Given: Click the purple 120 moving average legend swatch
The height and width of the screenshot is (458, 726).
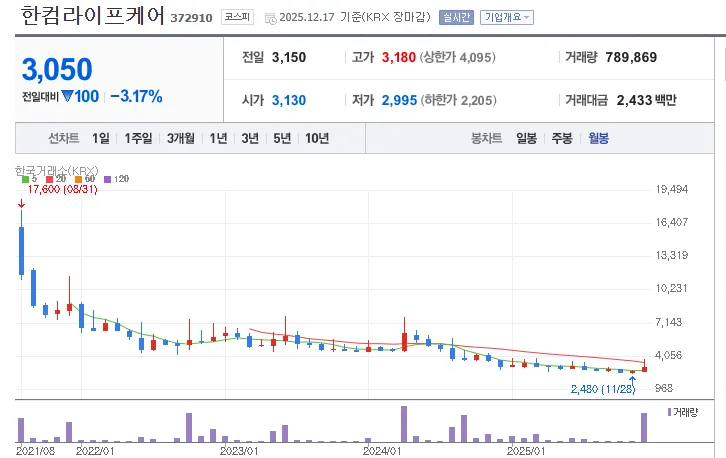Looking at the screenshot, I should click(x=107, y=179).
